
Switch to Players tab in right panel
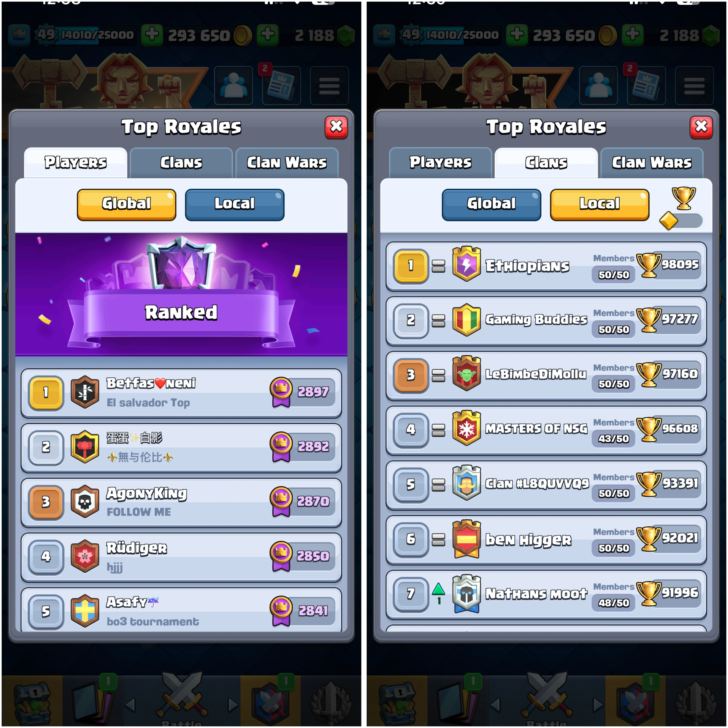441,163
